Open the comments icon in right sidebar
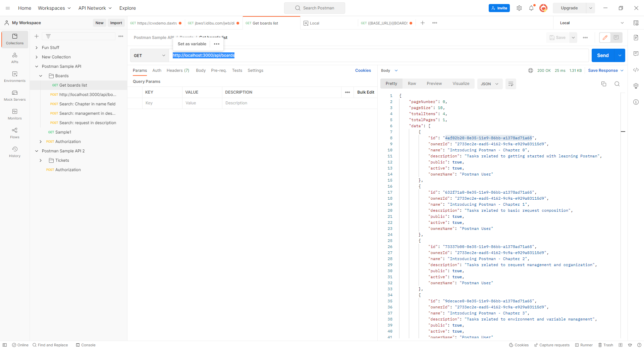644x349 pixels. point(636,54)
